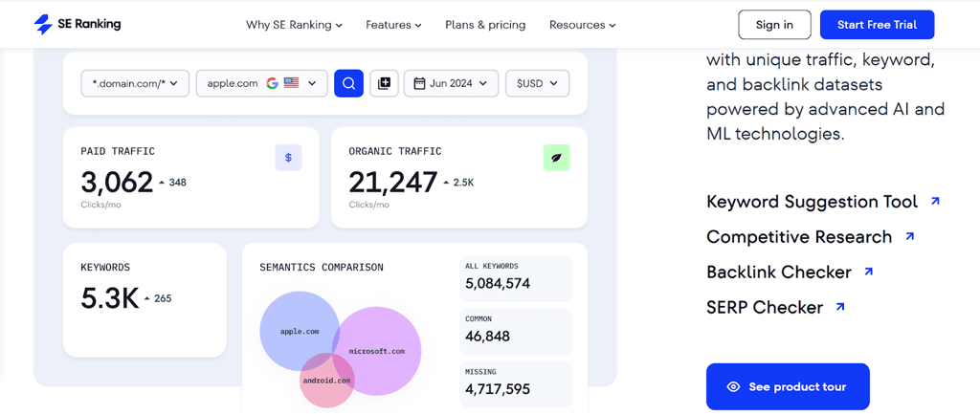
Task: Click the up-arrow beside 2.5K in Organic Traffic
Action: pos(446,183)
